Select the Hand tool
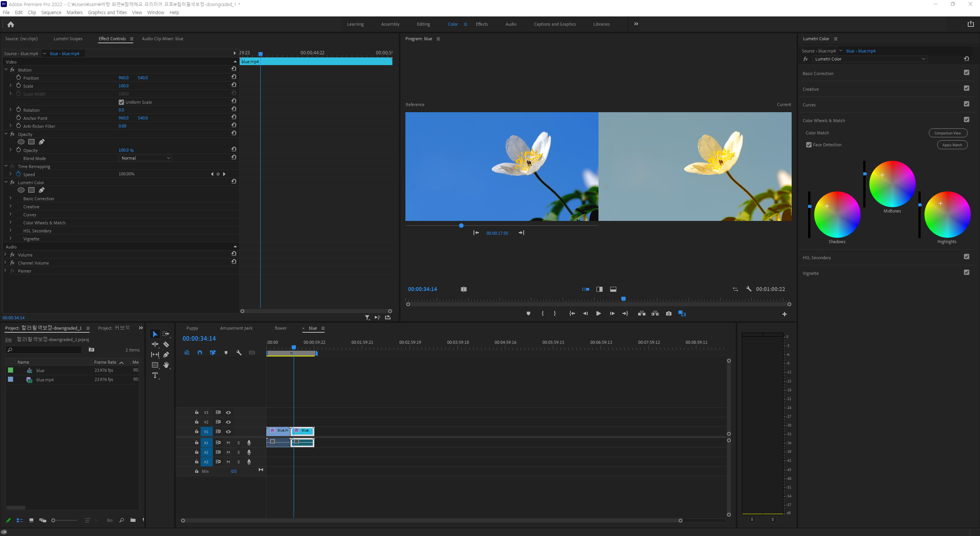This screenshot has height=536, width=980. (166, 365)
